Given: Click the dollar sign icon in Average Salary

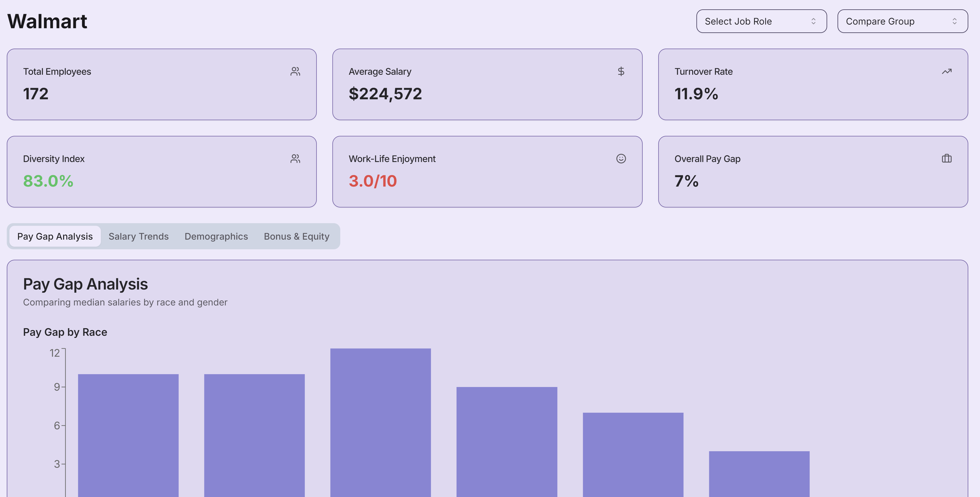Looking at the screenshot, I should 620,72.
